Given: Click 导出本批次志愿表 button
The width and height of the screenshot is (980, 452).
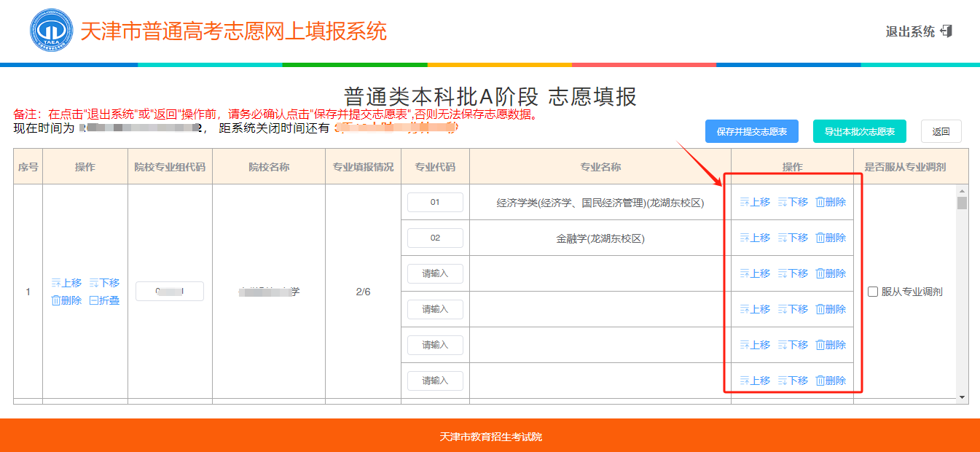Looking at the screenshot, I should [860, 132].
